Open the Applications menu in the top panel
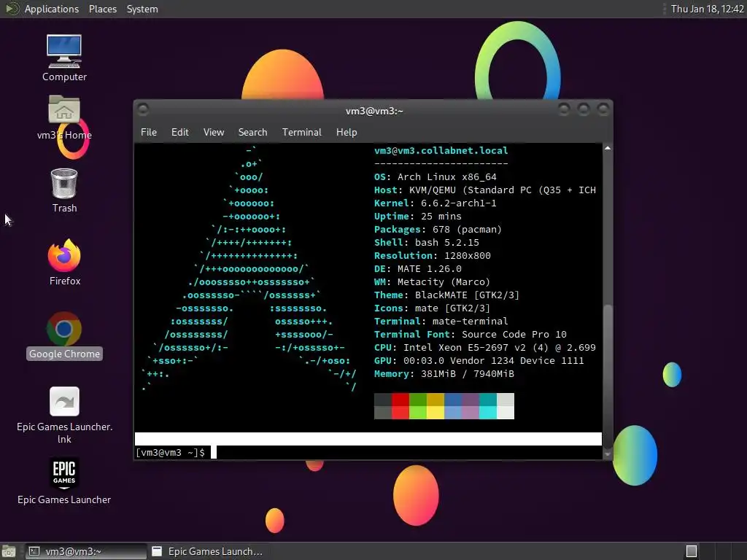Screen dimensions: 747x560 [52, 9]
